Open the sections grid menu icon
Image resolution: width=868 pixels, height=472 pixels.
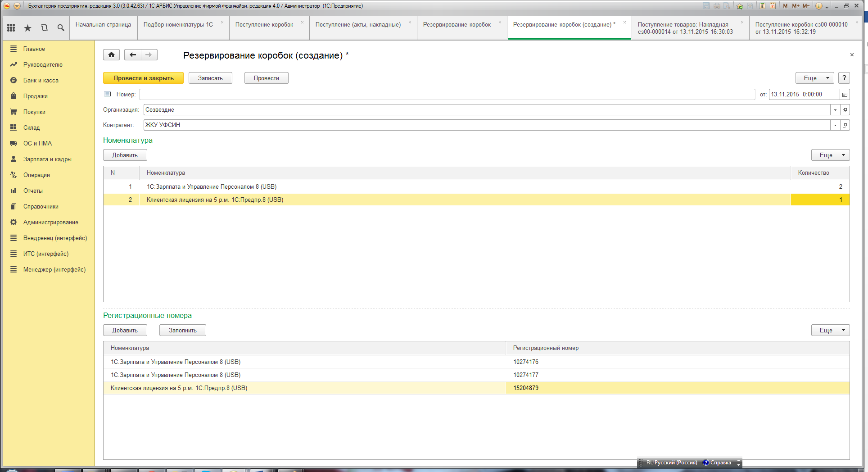(x=11, y=28)
